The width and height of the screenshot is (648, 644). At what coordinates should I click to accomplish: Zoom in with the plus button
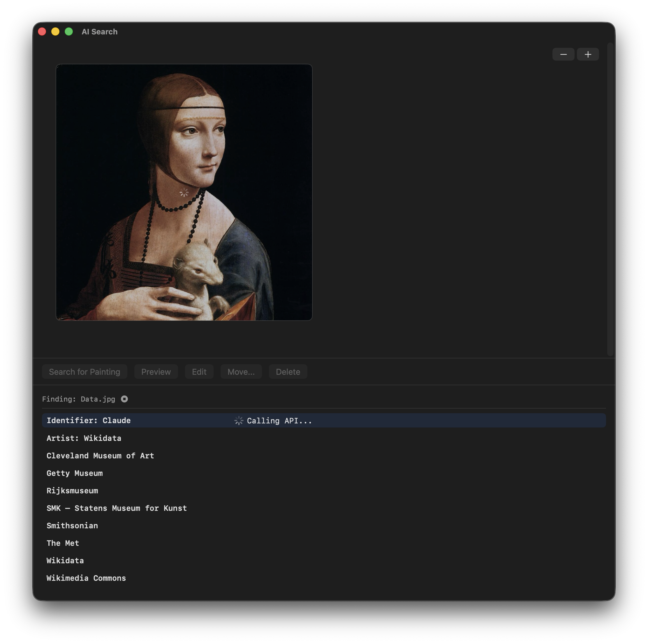point(588,54)
